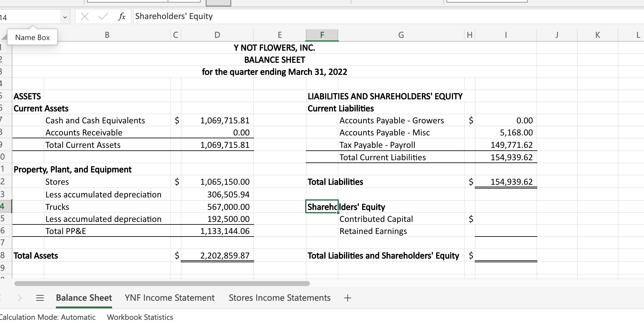The height and width of the screenshot is (323, 644).
Task: Add a new sheet with the plus icon
Action: pyautogui.click(x=348, y=298)
